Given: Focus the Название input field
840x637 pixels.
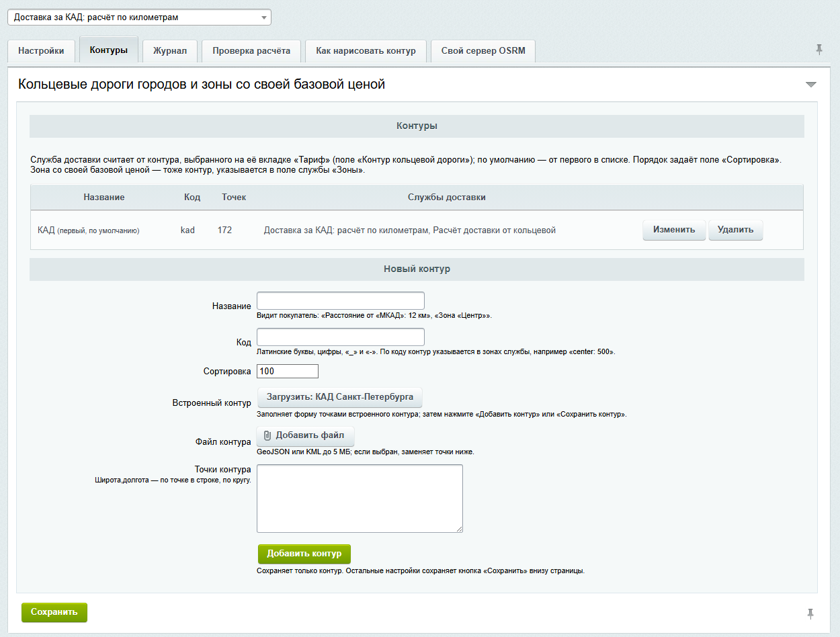Looking at the screenshot, I should click(341, 301).
